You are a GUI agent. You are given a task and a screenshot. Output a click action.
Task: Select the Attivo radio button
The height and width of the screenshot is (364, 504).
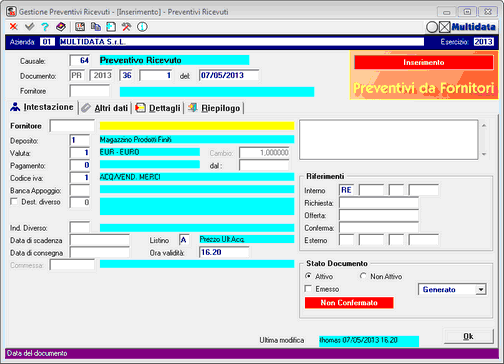308,276
